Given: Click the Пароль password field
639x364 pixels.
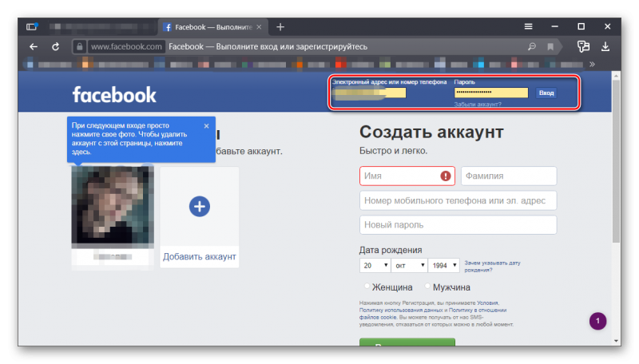Looking at the screenshot, I should pyautogui.click(x=491, y=93).
